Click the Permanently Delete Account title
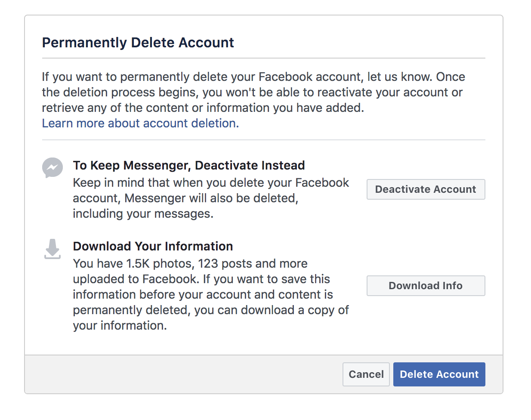 (138, 43)
